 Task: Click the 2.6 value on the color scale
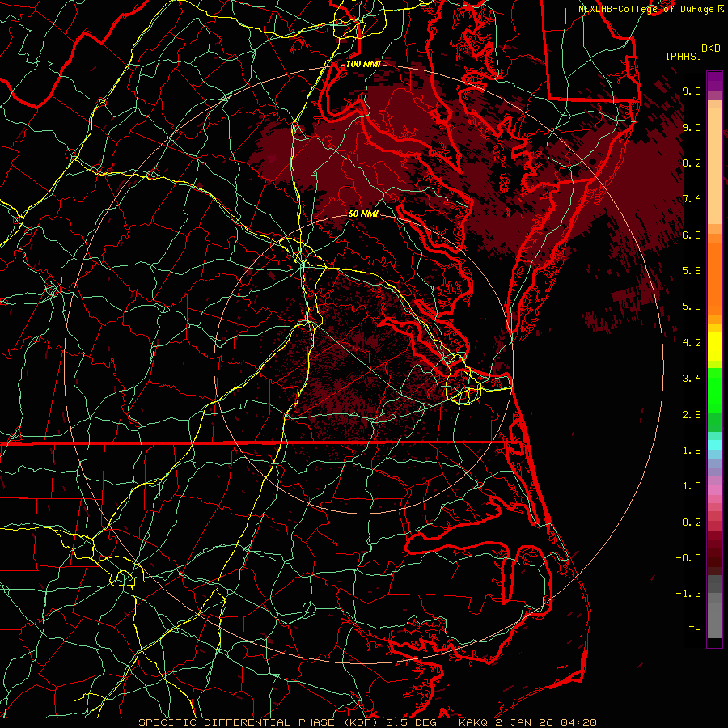coord(692,415)
